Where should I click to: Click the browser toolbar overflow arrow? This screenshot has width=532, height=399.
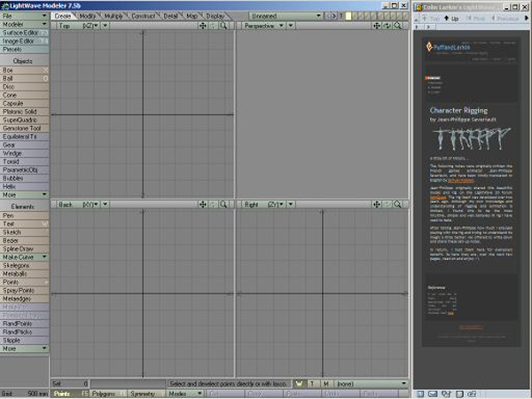[x=527, y=19]
